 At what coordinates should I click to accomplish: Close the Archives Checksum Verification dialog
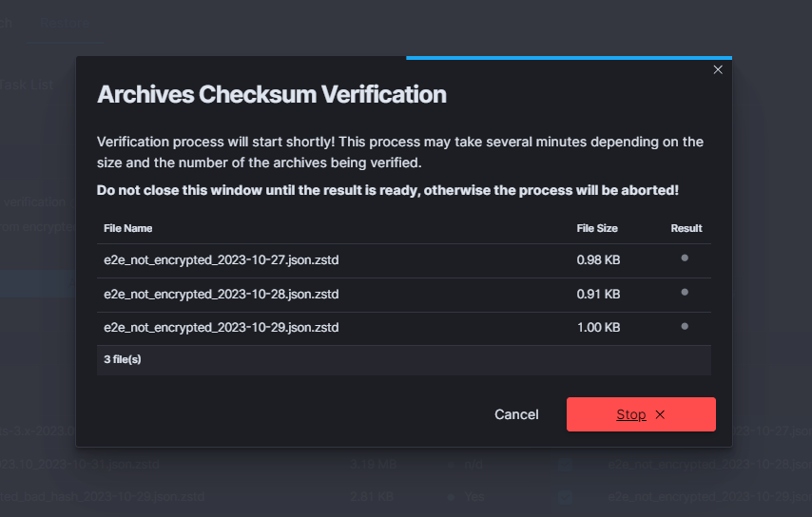coord(718,69)
